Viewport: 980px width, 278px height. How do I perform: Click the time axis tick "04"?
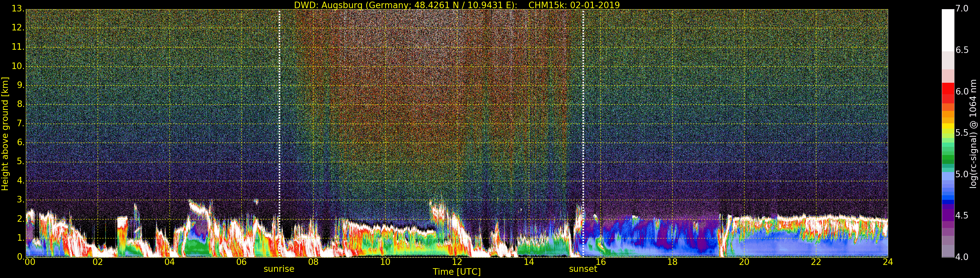point(170,262)
